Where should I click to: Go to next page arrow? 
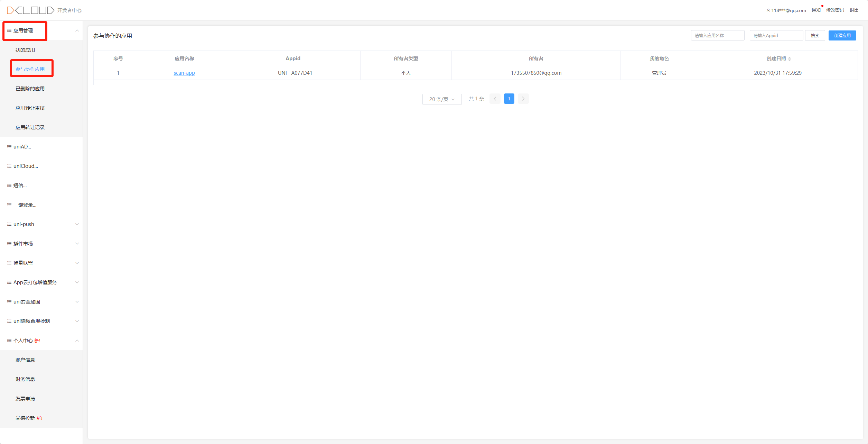coord(523,99)
